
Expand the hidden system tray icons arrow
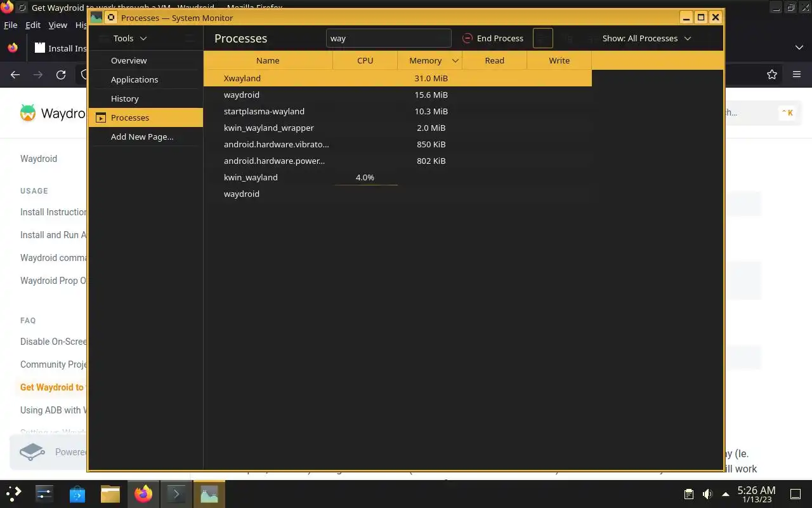726,494
